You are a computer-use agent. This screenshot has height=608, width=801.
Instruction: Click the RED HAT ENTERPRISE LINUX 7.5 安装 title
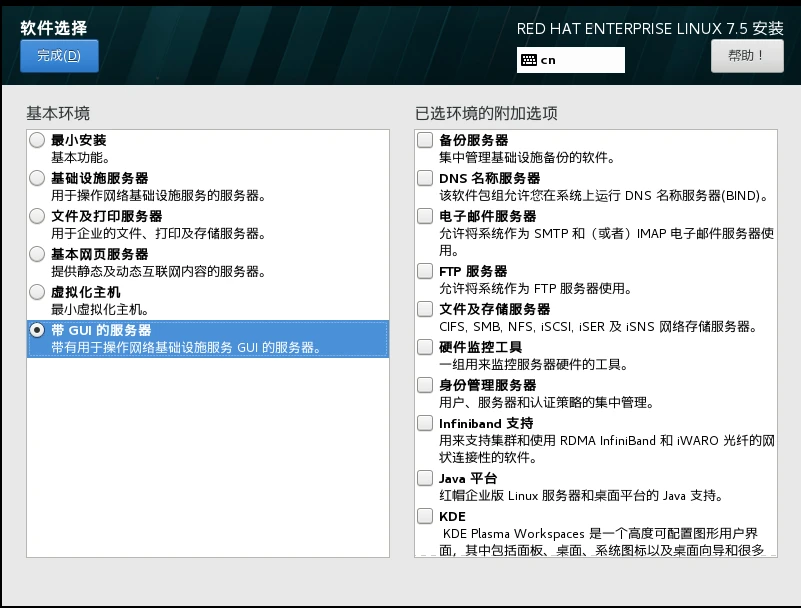(650, 29)
